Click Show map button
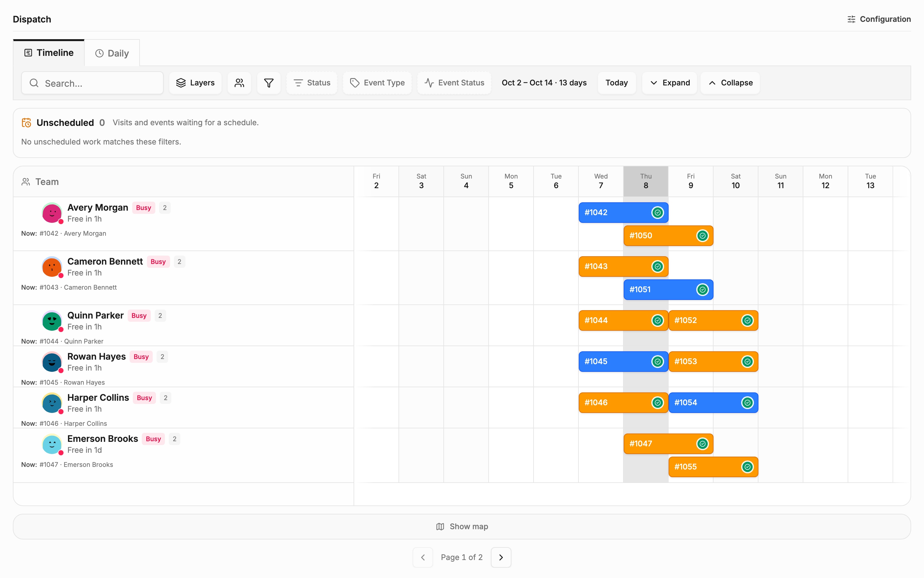The width and height of the screenshot is (924, 578). pyautogui.click(x=462, y=526)
